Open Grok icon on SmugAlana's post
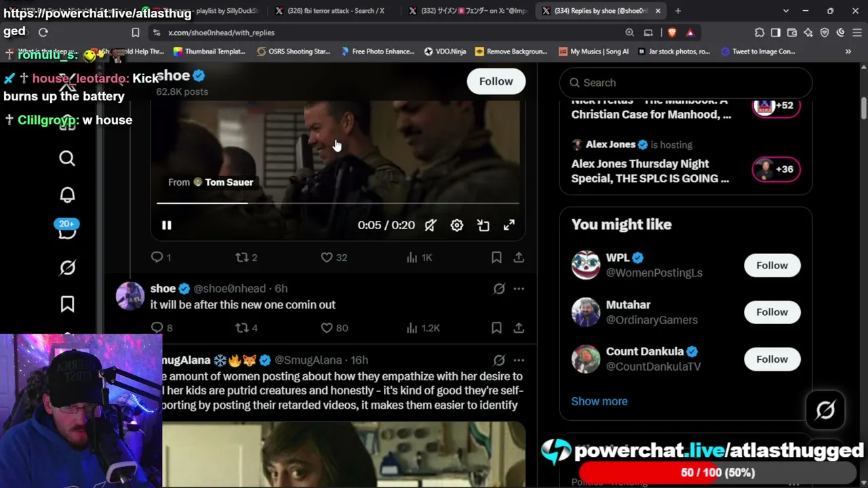 499,360
